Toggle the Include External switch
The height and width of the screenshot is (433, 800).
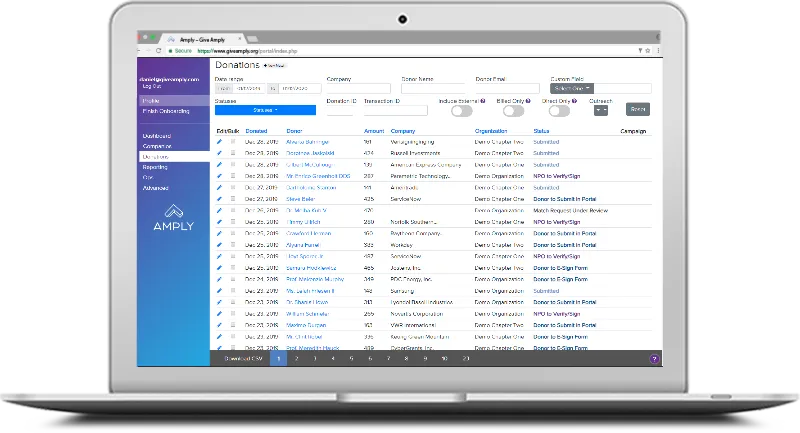462,111
